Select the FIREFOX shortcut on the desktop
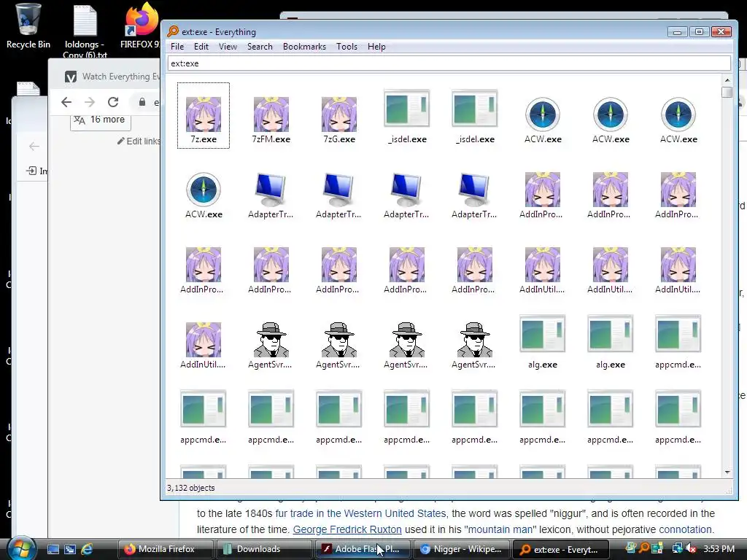 coord(142,26)
